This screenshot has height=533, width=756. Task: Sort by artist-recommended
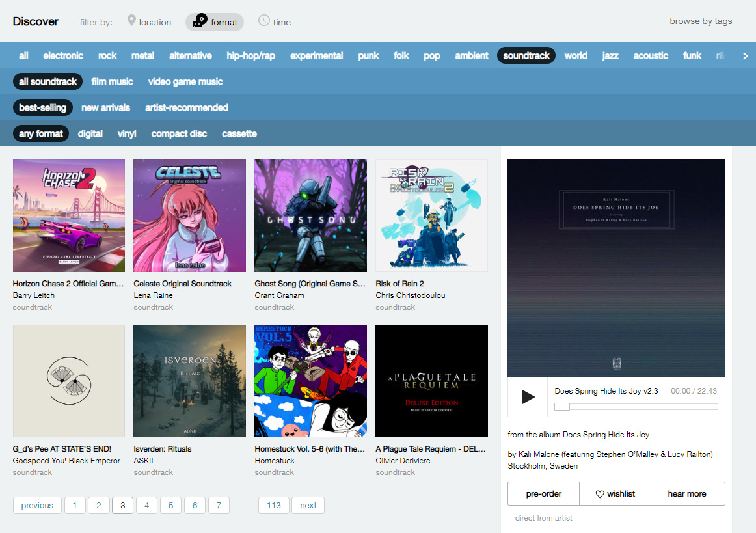click(187, 108)
